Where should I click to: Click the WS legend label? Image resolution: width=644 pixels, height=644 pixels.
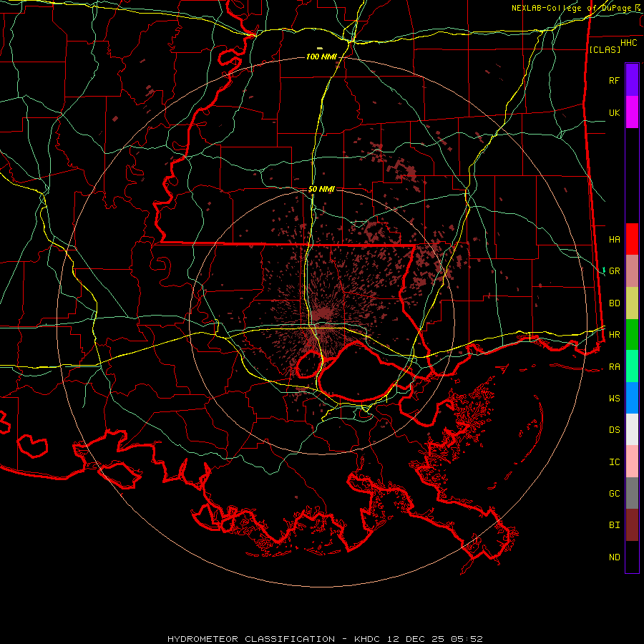(614, 398)
